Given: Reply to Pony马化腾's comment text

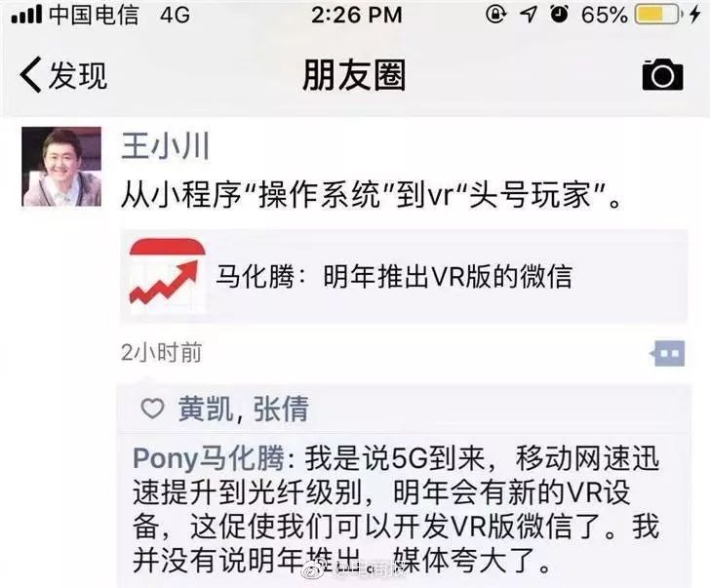Looking at the screenshot, I should (396, 510).
